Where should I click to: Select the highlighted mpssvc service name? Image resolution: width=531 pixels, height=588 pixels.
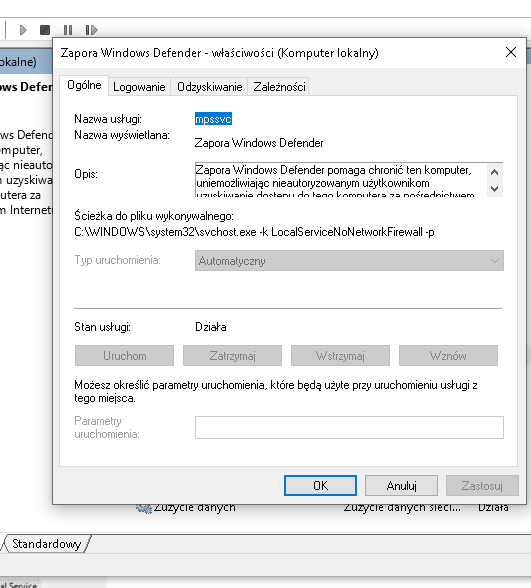point(213,119)
